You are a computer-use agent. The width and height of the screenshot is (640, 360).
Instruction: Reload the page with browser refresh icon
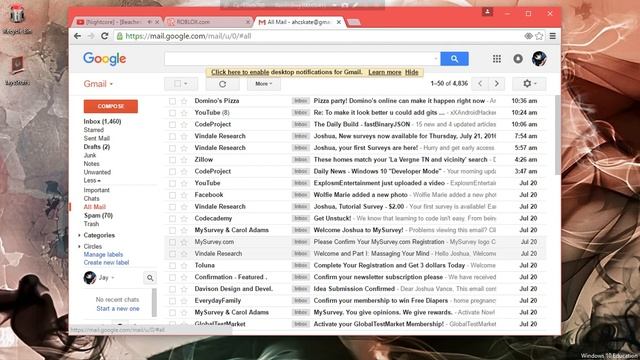point(104,36)
